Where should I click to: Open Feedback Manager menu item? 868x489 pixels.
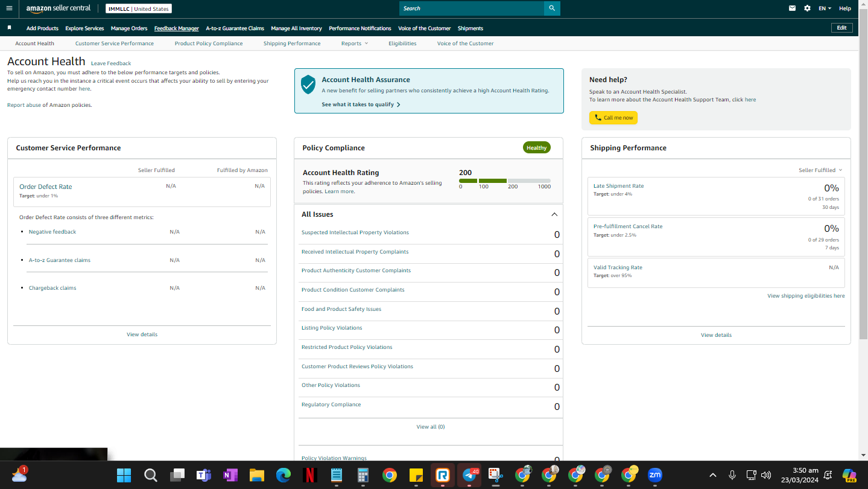click(177, 28)
